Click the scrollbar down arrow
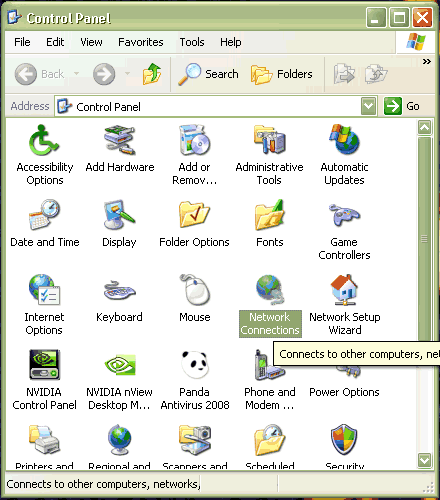Screen dimensions: 440x500 pyautogui.click(x=425, y=460)
